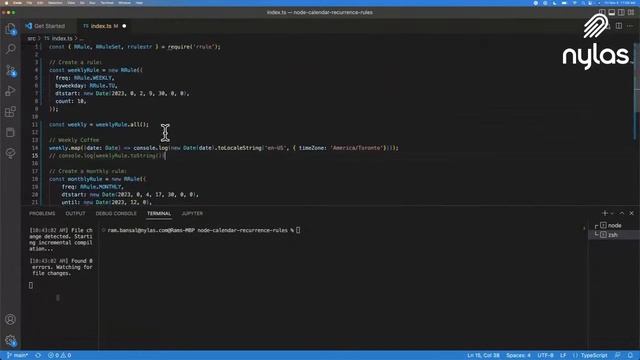640x360 pixels.
Task: Click the 'freq: RRule.MONTHLY,' line
Action: click(93, 187)
